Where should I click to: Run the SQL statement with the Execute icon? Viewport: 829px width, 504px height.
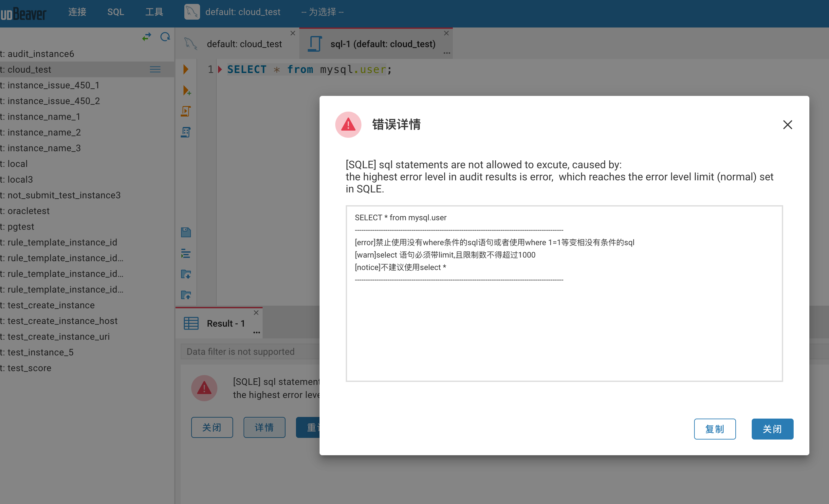coord(186,69)
